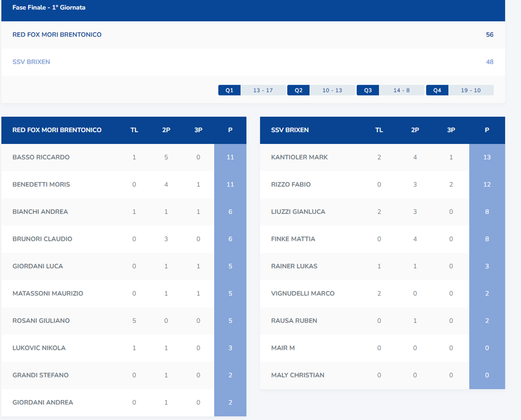
Task: Click player KANTIOLER MARK
Action: tap(299, 157)
